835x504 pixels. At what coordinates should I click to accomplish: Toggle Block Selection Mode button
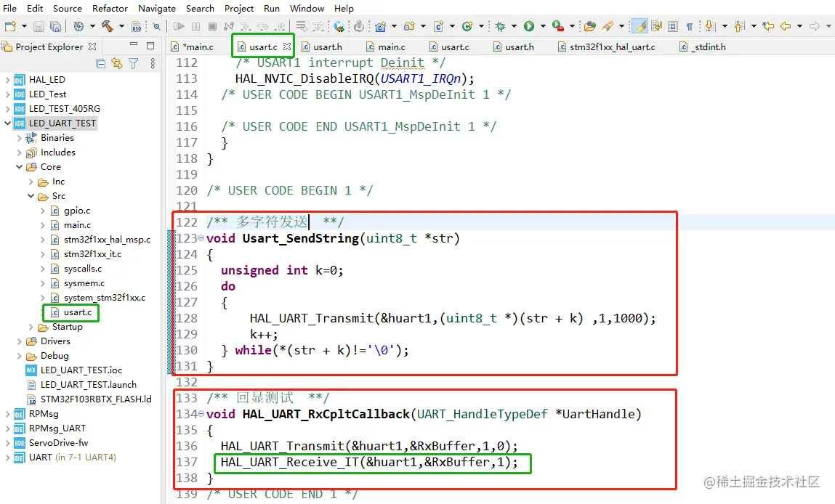point(673,26)
